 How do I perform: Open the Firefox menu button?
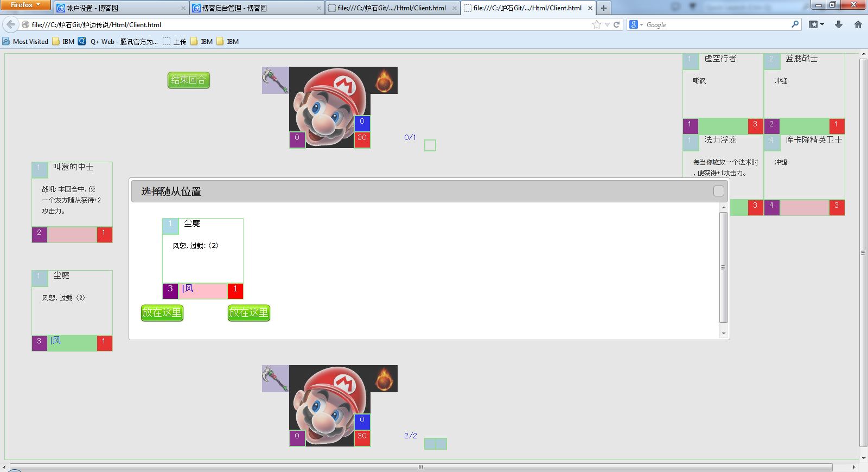[x=25, y=5]
